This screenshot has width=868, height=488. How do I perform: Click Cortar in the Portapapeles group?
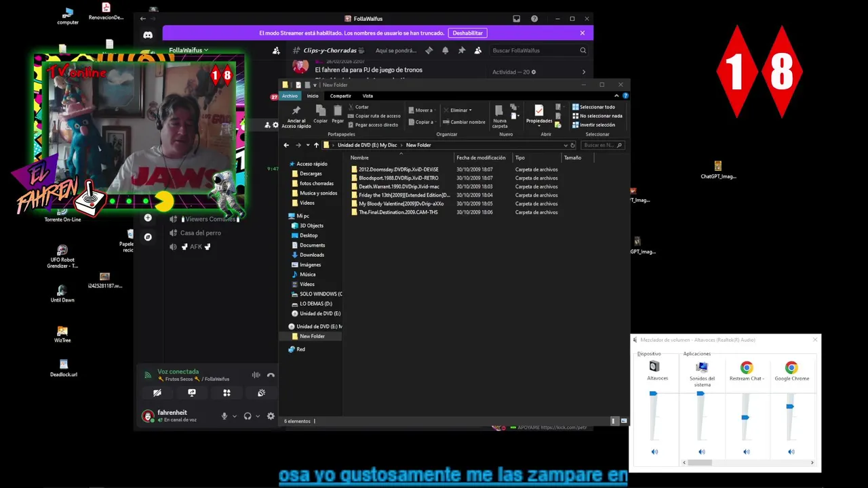pyautogui.click(x=359, y=107)
